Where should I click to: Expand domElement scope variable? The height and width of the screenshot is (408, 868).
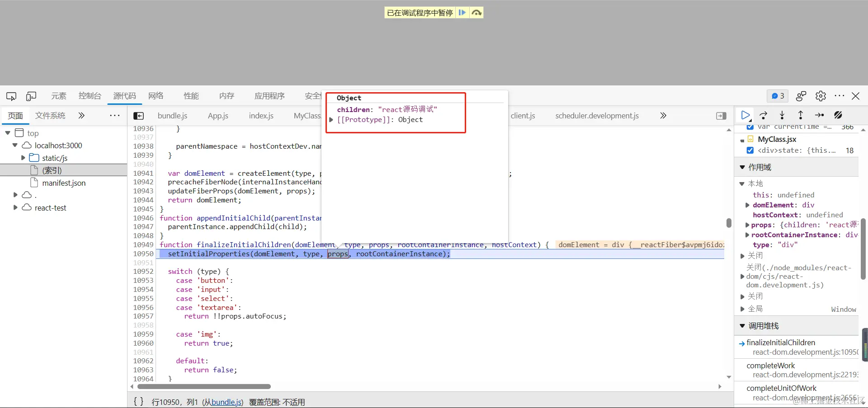point(747,205)
